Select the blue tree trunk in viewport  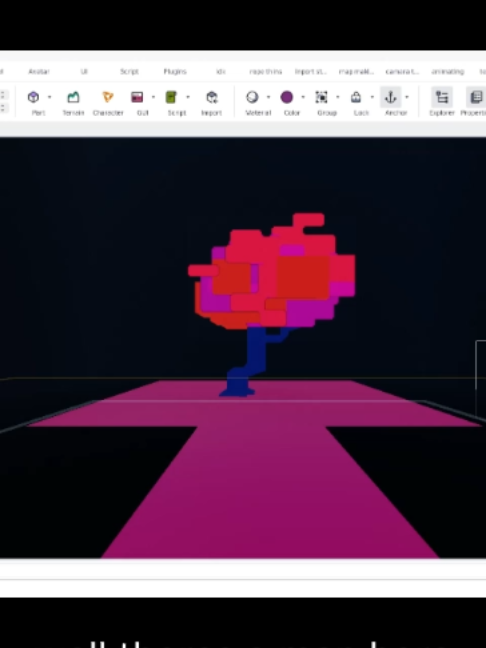(255, 351)
